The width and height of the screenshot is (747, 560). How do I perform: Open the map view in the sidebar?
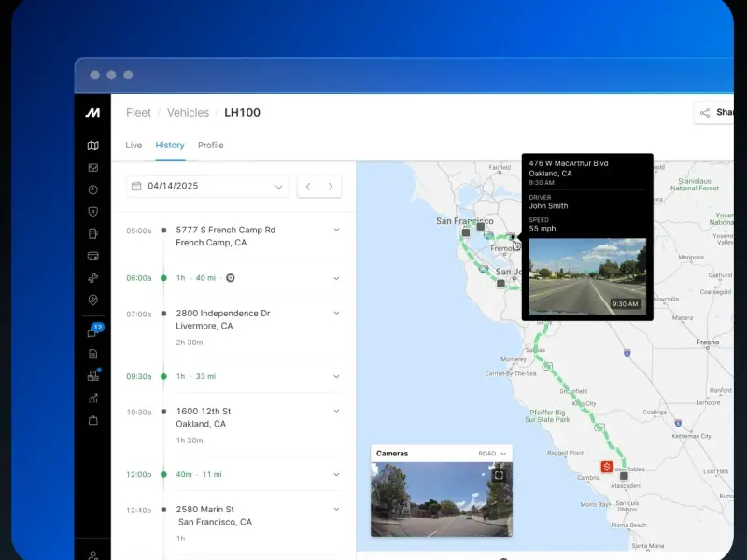click(92, 146)
